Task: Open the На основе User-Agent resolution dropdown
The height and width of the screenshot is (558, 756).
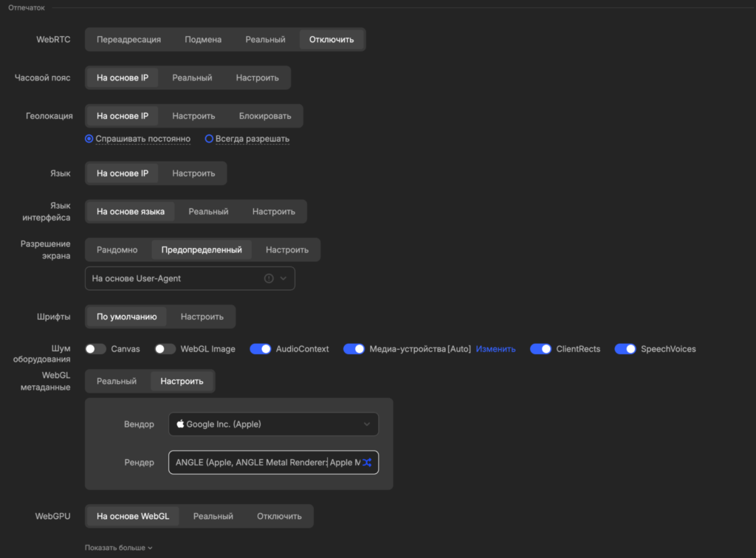Action: pyautogui.click(x=190, y=278)
